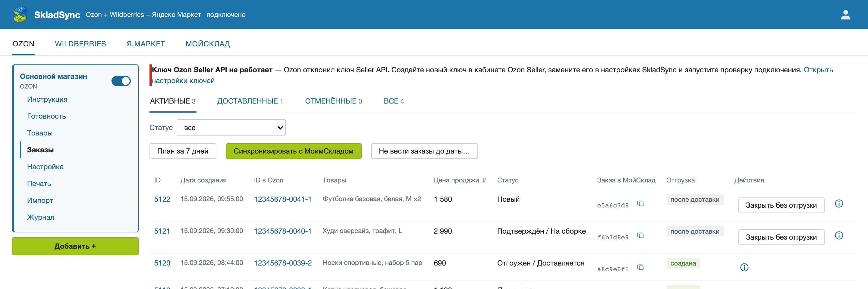Viewport: 868px width, 289px height.
Task: Click Не вести заказы до даты button
Action: click(424, 151)
